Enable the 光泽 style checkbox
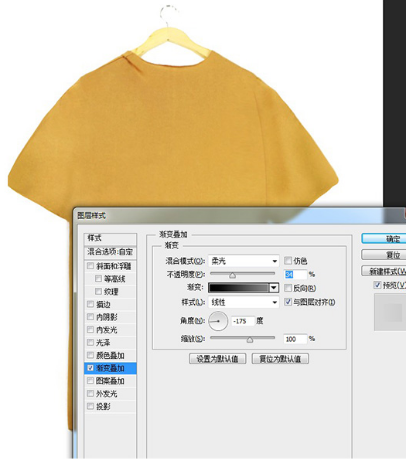Image resolution: width=406 pixels, height=464 pixels. pos(90,342)
